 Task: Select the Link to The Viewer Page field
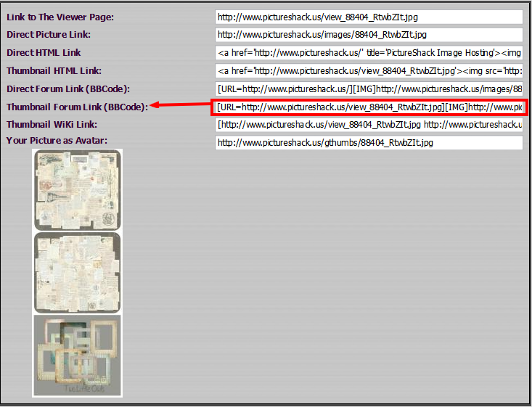click(x=369, y=17)
